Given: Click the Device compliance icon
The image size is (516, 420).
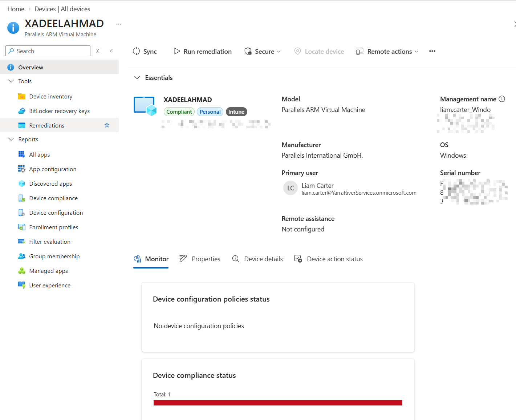Looking at the screenshot, I should coord(22,198).
